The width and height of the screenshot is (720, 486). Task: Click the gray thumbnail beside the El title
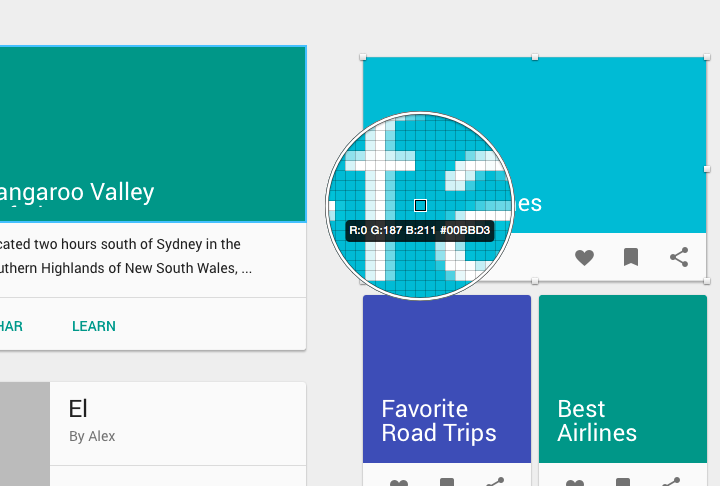tap(25, 434)
